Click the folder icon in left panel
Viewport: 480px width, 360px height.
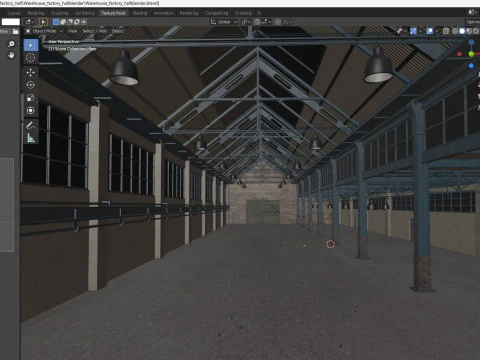coord(16,31)
